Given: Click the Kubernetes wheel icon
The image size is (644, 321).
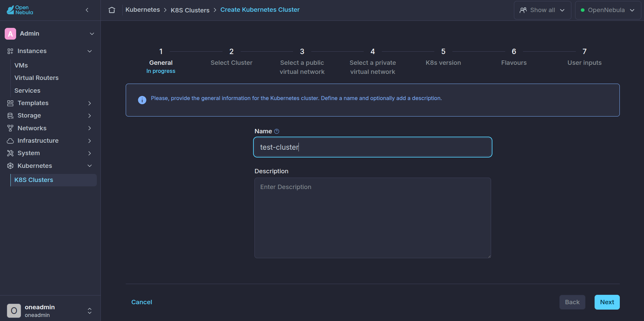Looking at the screenshot, I should coord(10,166).
